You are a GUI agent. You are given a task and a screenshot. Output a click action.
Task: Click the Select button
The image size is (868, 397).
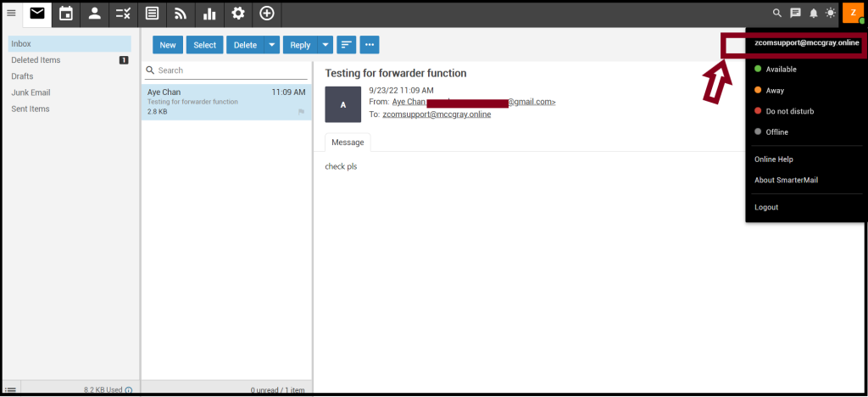click(205, 45)
